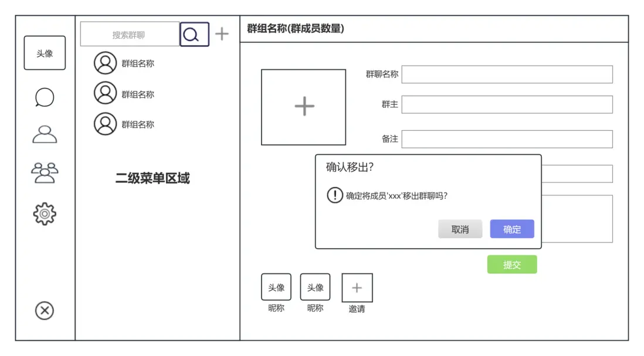Open settings via the gear icon

tap(45, 213)
